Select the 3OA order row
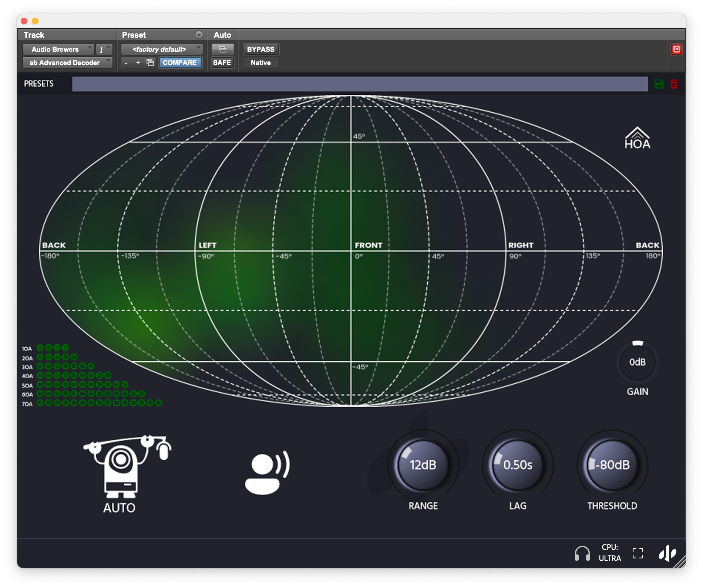This screenshot has width=703, height=588. coord(58,366)
